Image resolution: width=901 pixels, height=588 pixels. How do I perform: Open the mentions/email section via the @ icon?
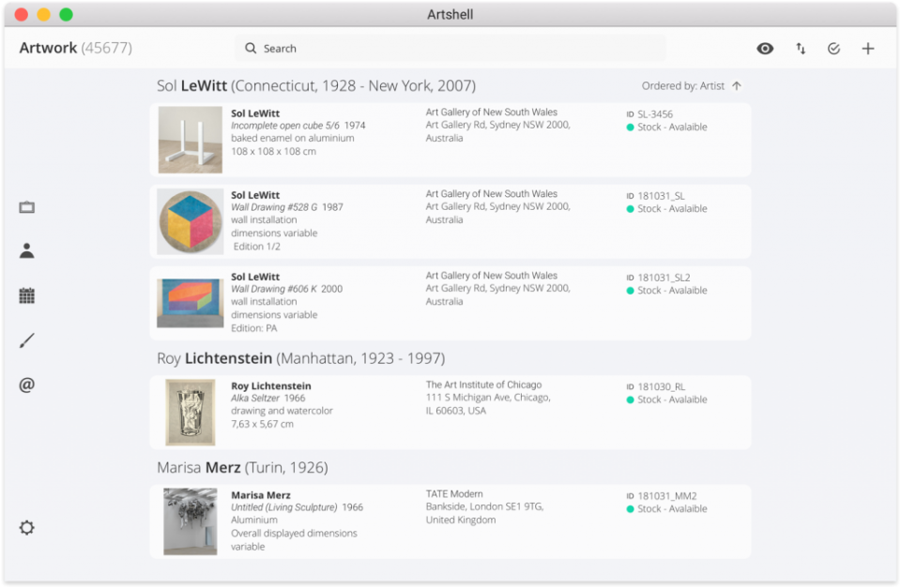26,384
